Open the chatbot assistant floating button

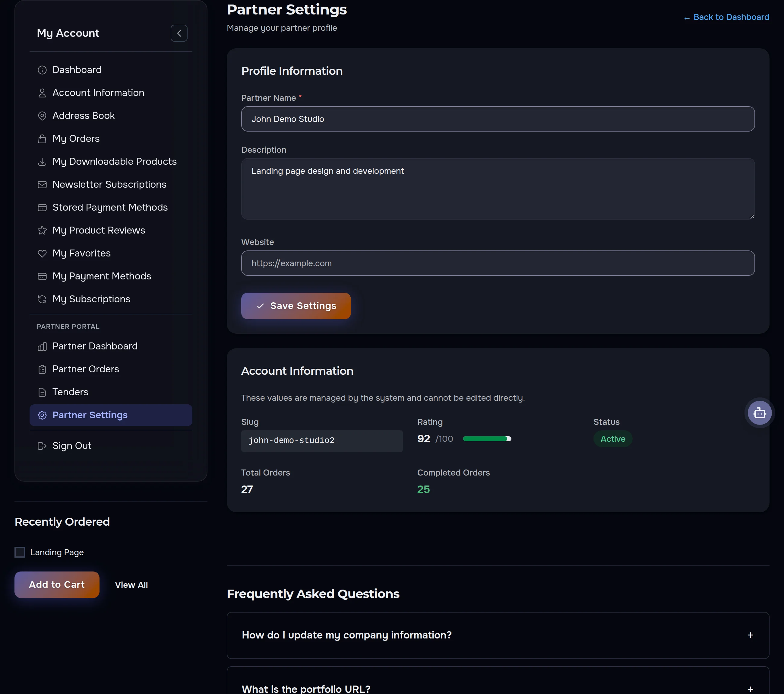tap(760, 413)
